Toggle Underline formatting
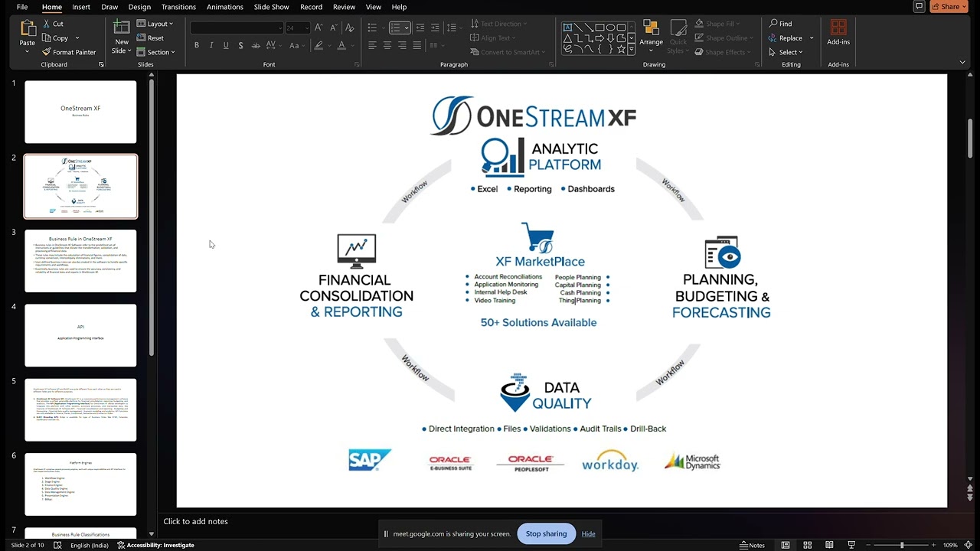The height and width of the screenshot is (551, 980). 226,45
